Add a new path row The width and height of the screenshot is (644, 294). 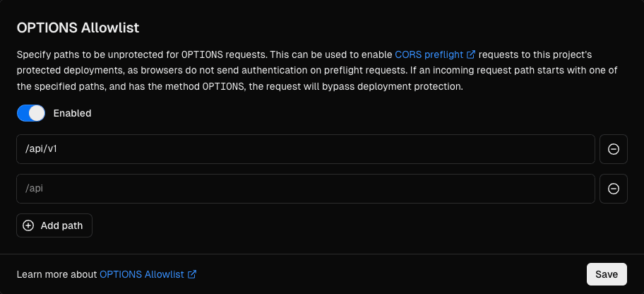coord(54,225)
